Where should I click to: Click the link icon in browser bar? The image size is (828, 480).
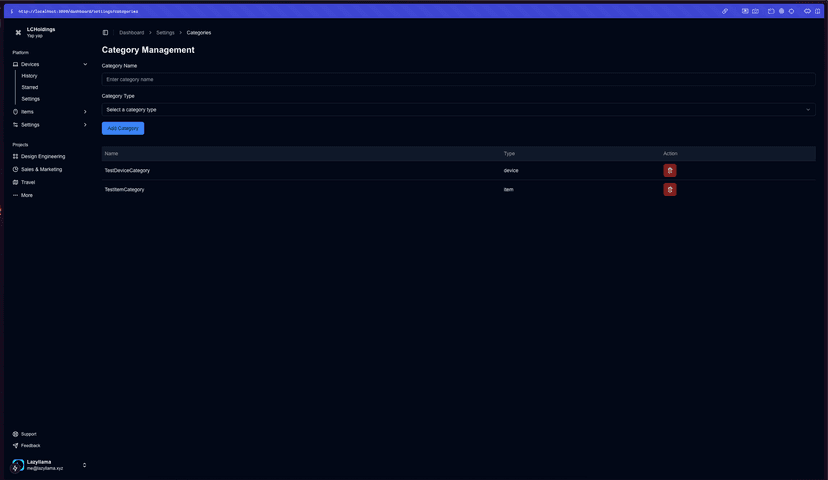(x=725, y=11)
